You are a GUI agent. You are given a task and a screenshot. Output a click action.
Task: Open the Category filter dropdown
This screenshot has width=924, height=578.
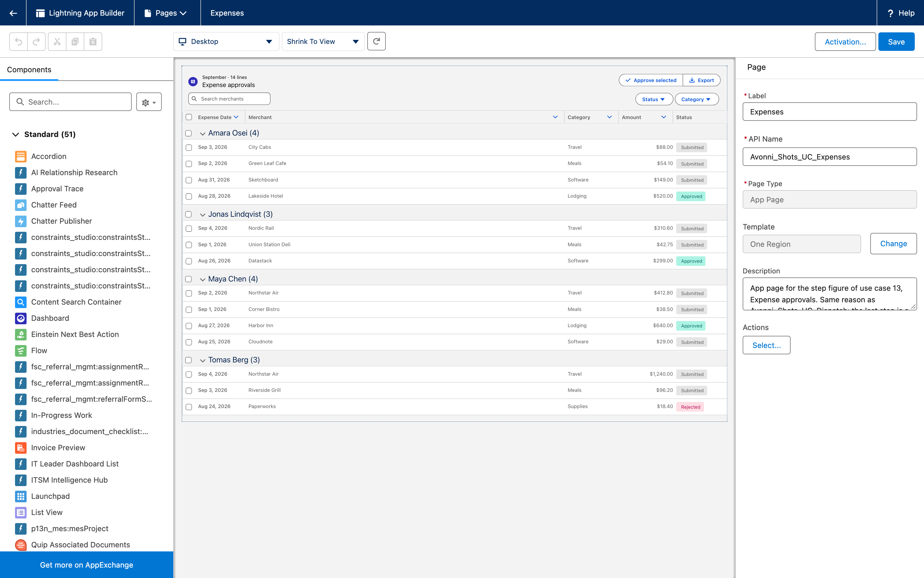(x=696, y=99)
